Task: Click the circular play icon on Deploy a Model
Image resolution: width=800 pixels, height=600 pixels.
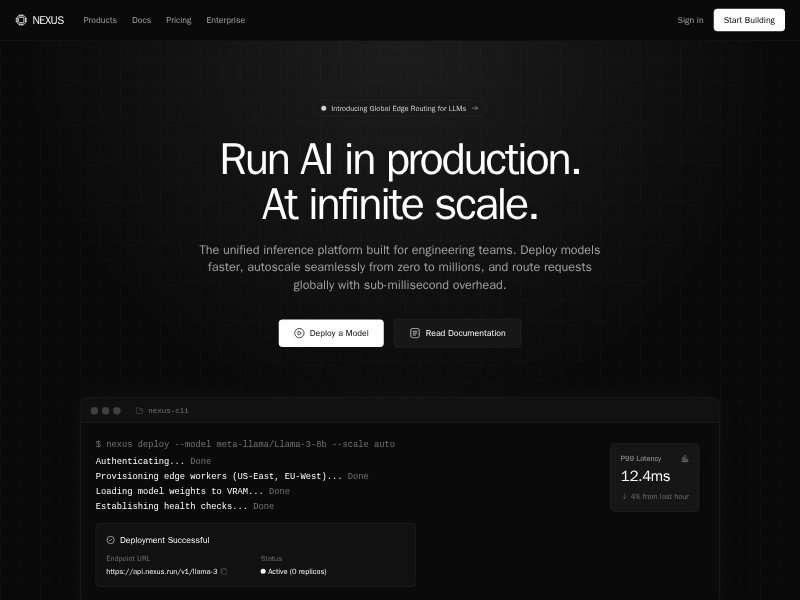Action: tap(299, 333)
